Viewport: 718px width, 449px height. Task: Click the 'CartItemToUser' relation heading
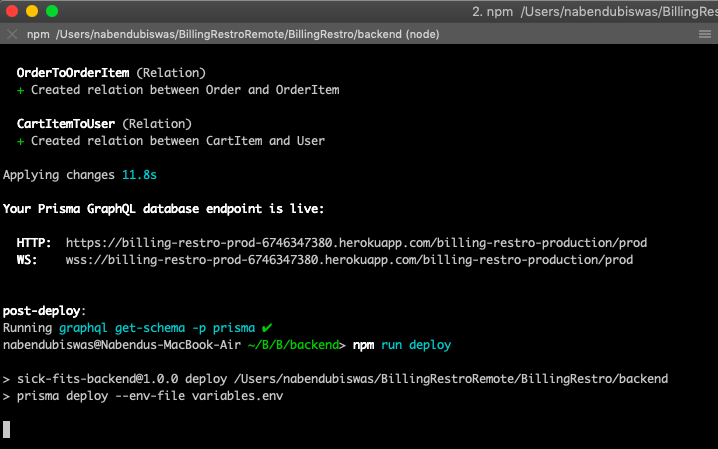(x=66, y=124)
